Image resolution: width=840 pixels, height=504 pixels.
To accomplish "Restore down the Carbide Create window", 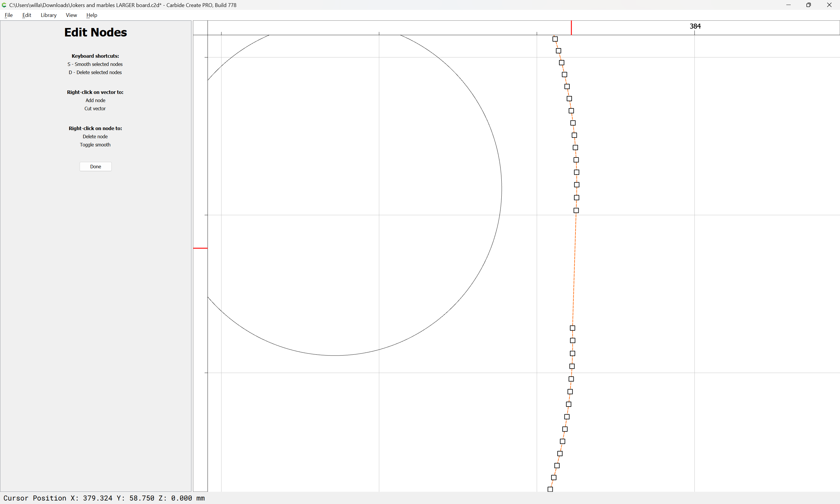I will 808,5.
